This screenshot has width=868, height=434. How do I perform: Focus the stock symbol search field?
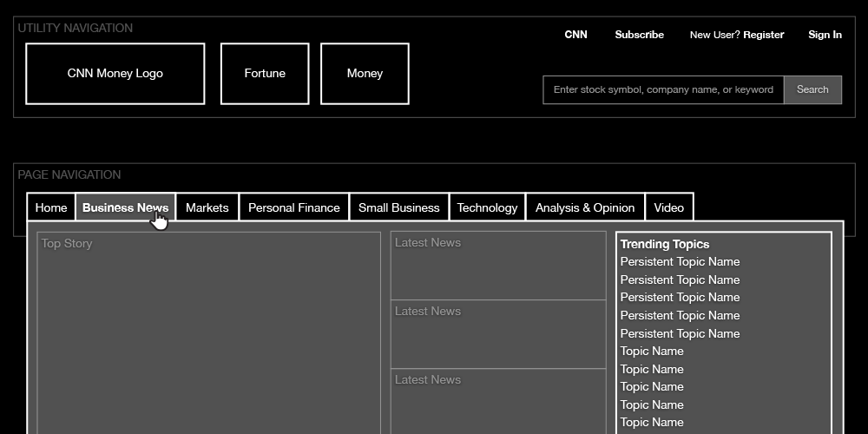point(663,89)
